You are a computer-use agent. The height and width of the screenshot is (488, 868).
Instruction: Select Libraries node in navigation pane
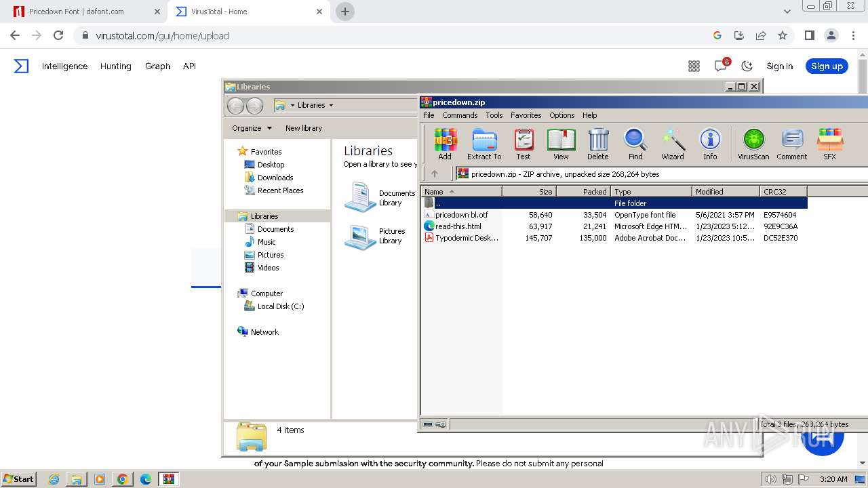pyautogui.click(x=264, y=216)
